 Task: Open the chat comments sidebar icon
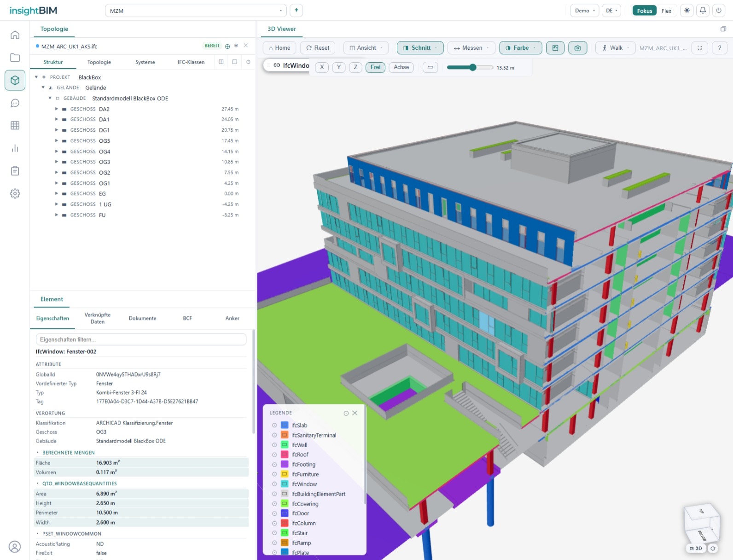[x=15, y=103]
